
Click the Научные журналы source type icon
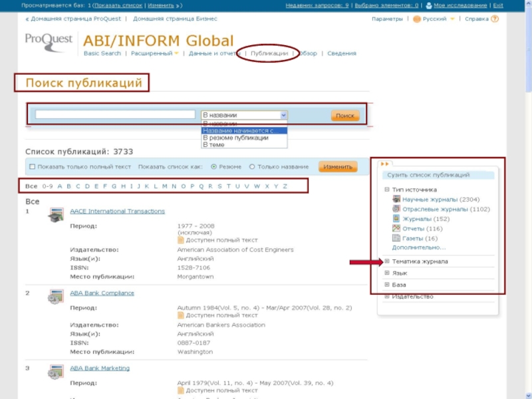396,199
